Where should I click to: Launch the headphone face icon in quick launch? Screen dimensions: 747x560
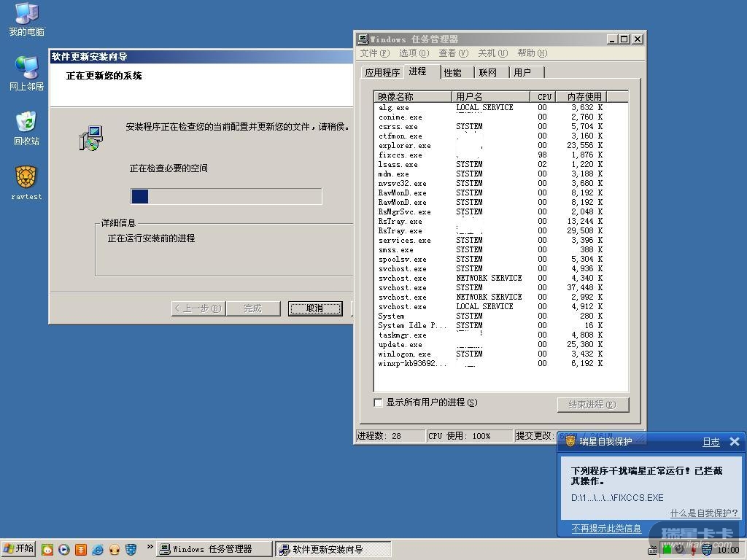(115, 550)
